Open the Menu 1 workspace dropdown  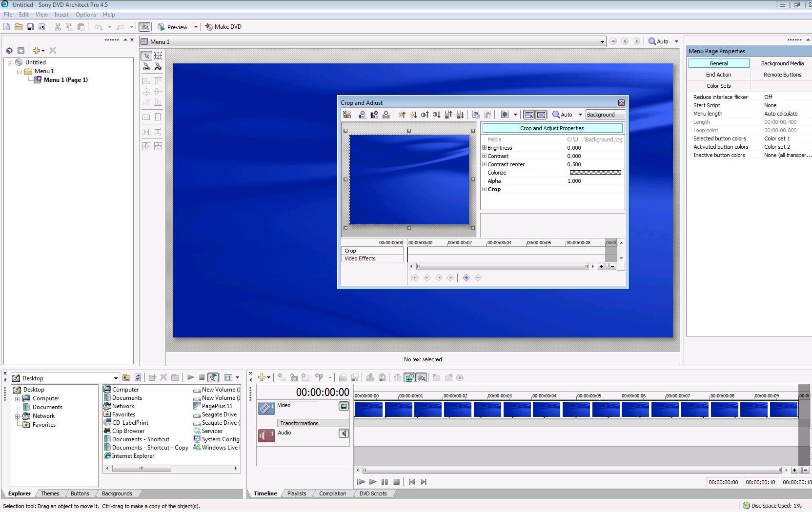click(x=602, y=42)
